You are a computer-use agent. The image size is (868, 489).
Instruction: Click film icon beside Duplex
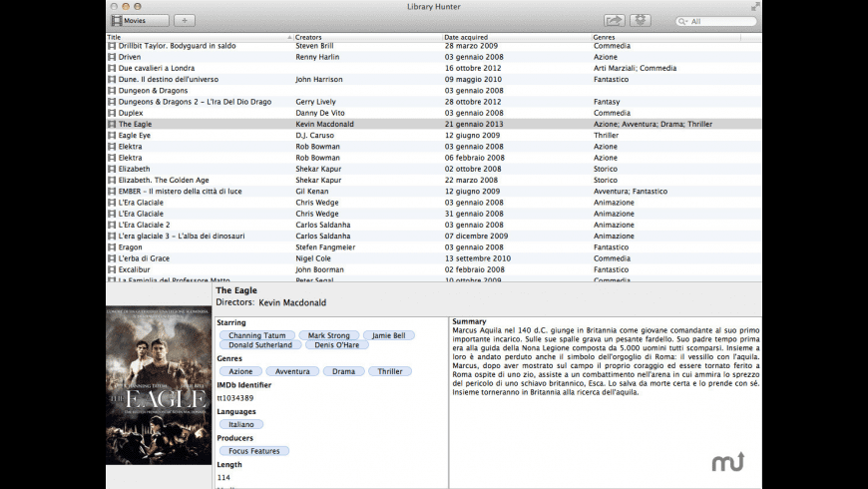coord(112,113)
